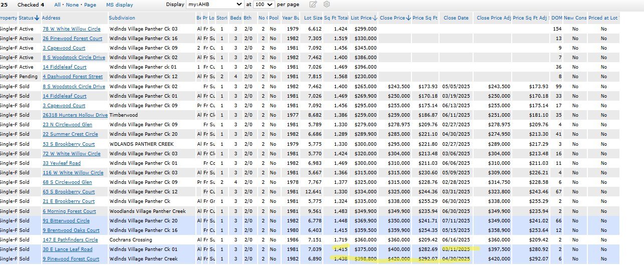Click the None selection link
Image resolution: width=644 pixels, height=270 pixels.
72,5
